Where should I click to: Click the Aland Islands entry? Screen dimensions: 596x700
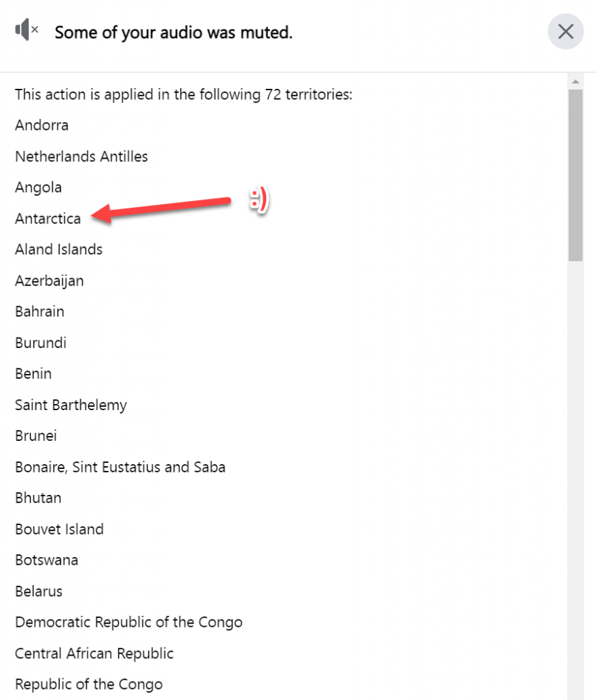pyautogui.click(x=59, y=249)
